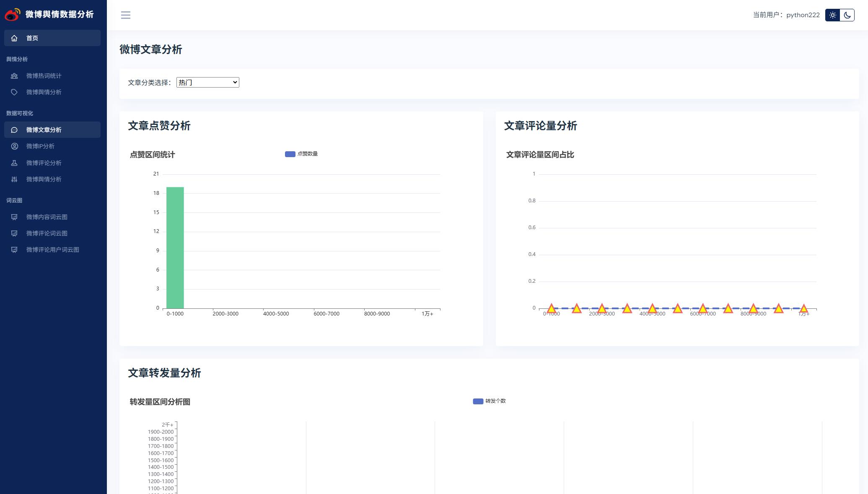868x494 pixels.
Task: Click the Weibo logo icon
Action: point(12,14)
